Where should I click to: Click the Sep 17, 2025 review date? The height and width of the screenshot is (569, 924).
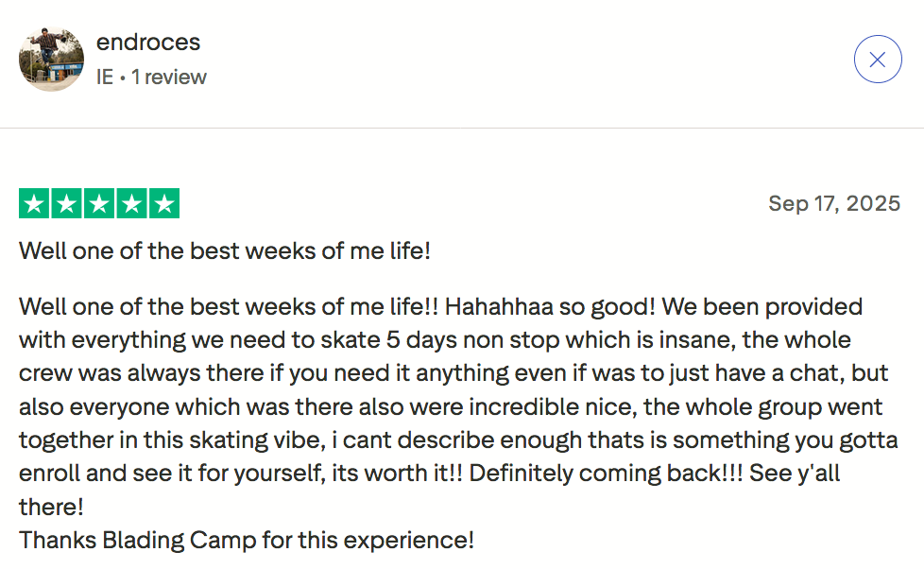[x=833, y=203]
